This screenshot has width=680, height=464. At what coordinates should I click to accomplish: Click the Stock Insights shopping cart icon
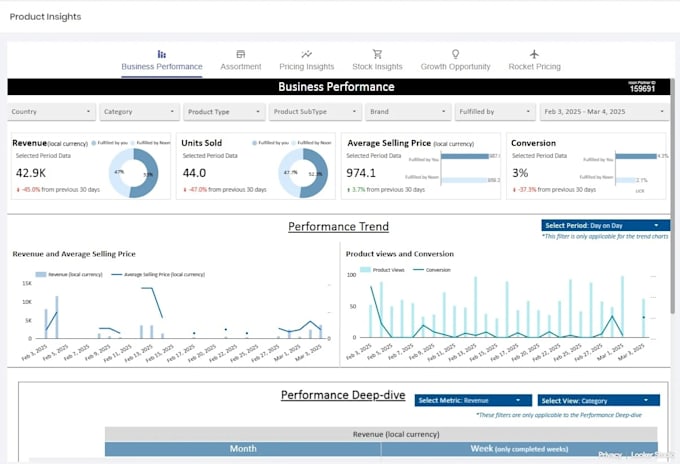click(x=377, y=54)
